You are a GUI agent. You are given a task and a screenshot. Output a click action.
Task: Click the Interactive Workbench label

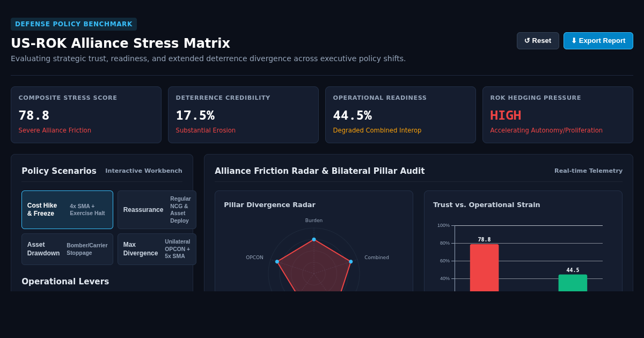[x=144, y=171]
